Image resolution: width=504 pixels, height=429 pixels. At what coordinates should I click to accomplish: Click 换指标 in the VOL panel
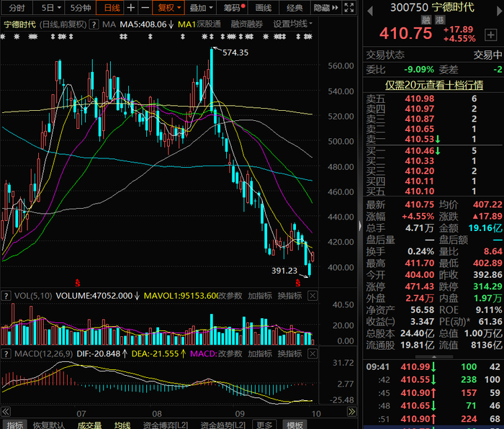(289, 296)
